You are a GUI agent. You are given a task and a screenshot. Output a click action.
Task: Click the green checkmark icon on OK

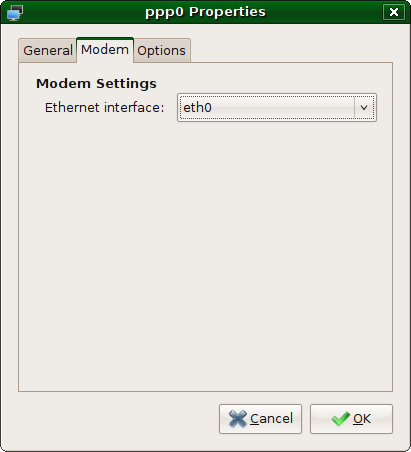(x=341, y=419)
